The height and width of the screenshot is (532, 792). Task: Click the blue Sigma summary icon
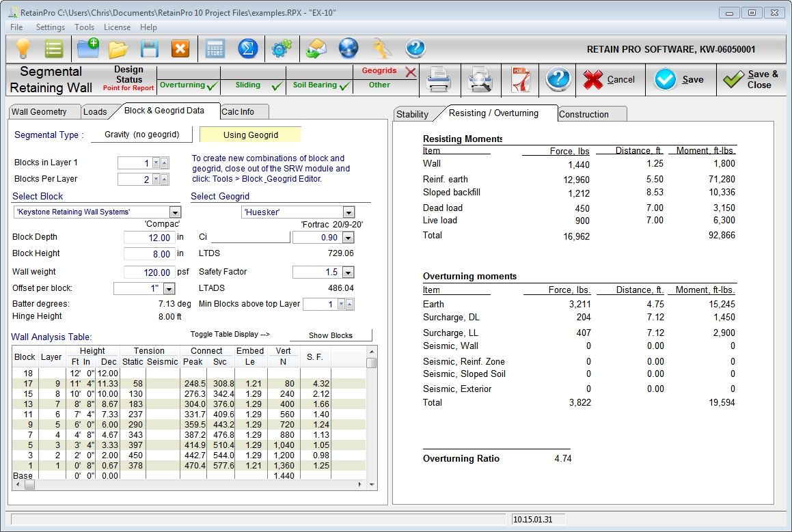pos(247,48)
